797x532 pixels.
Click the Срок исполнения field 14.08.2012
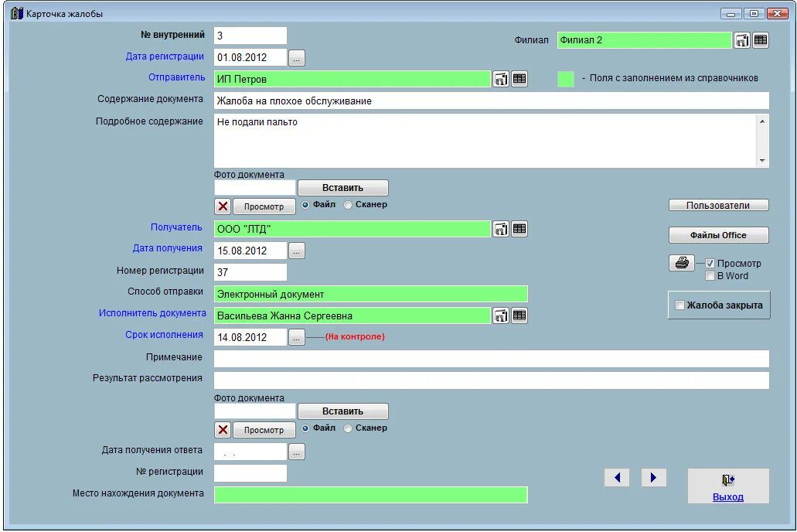pos(250,337)
